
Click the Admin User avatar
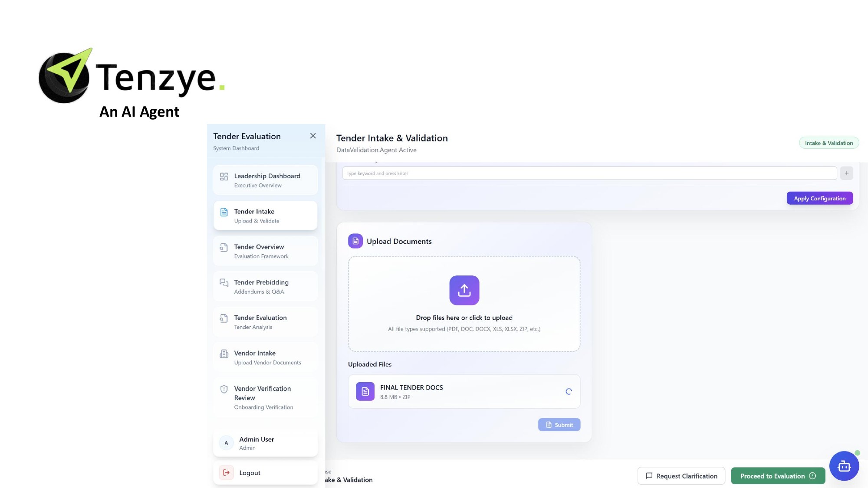pyautogui.click(x=226, y=443)
